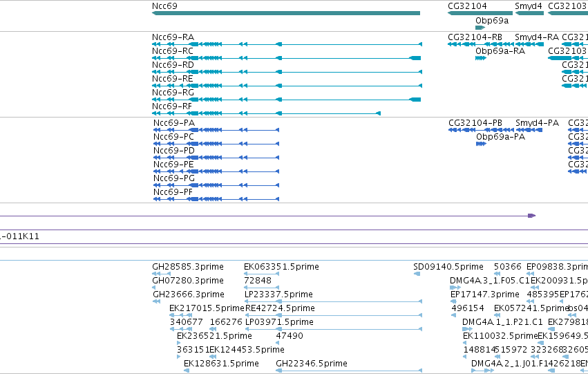Click the Obp69a gene feature
This screenshot has height=374, width=588.
[x=480, y=28]
